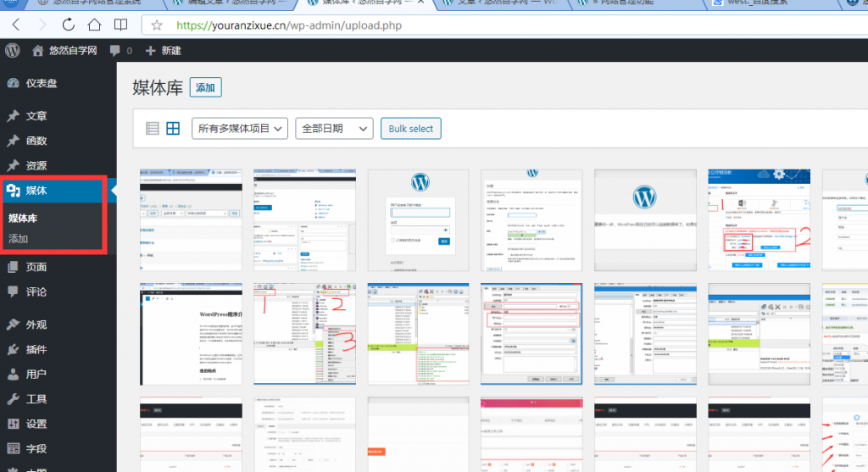Viewport: 868px width, 472px height.
Task: Open FTP thumbnail with green log text
Action: 419,334
